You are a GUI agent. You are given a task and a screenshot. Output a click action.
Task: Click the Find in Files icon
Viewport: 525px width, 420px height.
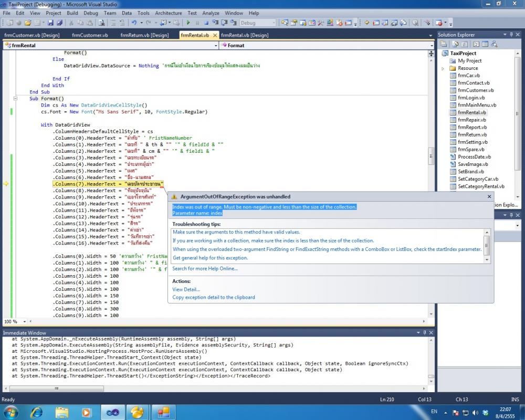101,23
